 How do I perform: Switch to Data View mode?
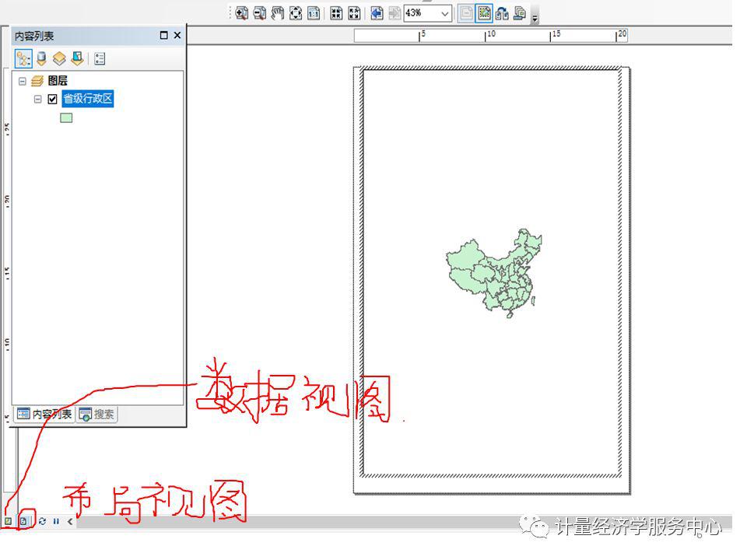9,521
